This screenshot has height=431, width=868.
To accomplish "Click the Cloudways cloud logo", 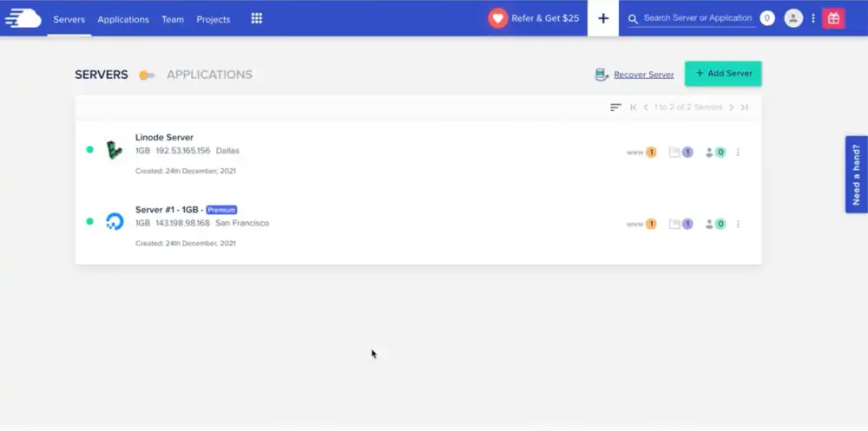I will pyautogui.click(x=23, y=18).
